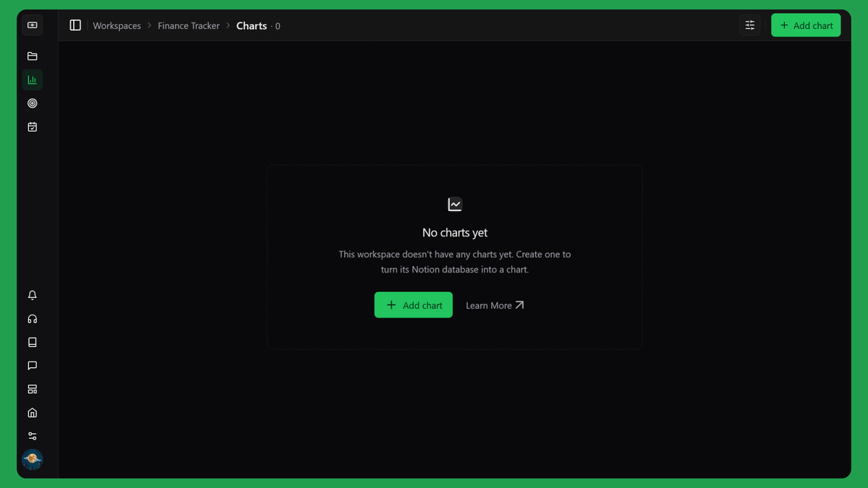Viewport: 868px width, 488px height.
Task: Open chart filter options icon in header
Action: pos(750,25)
